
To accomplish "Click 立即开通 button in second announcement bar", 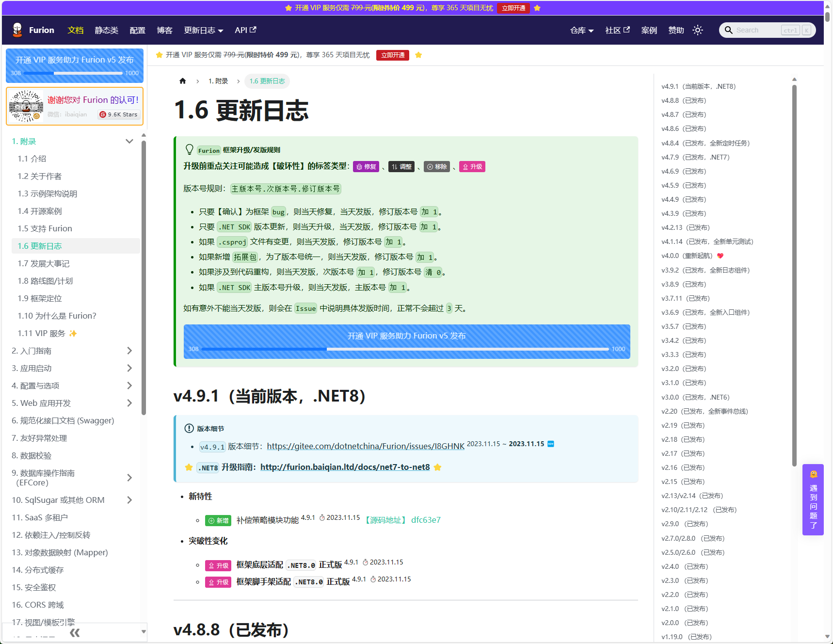I will [x=393, y=55].
